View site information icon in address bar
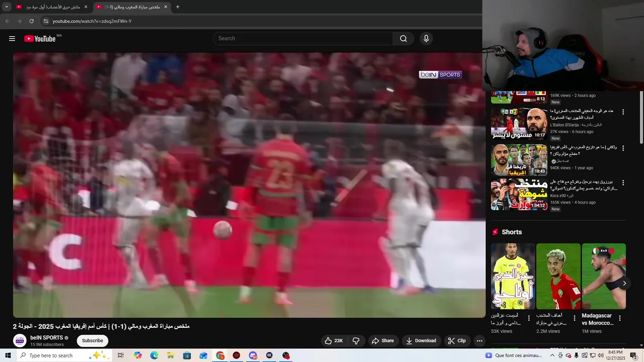The image size is (644, 362). 46,21
